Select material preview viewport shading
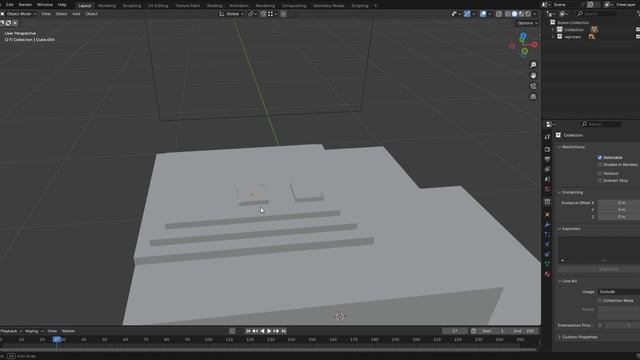Screen dimensions: 640x360 point(521,14)
